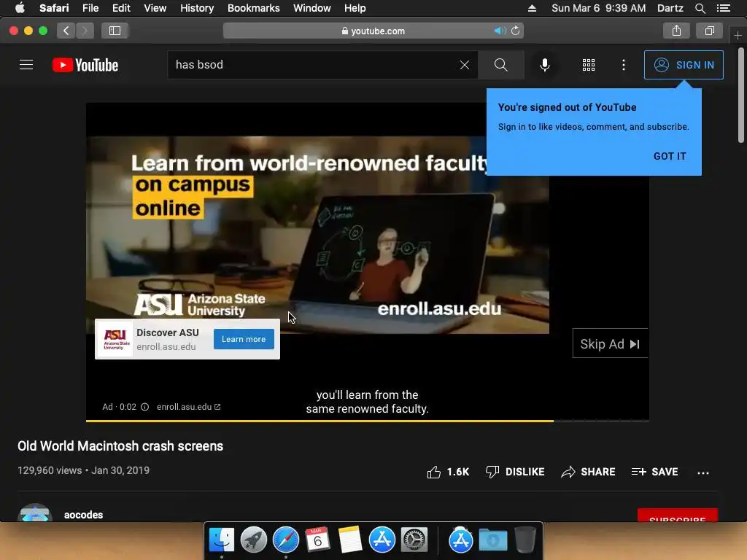Click the Safari forward button

click(85, 31)
